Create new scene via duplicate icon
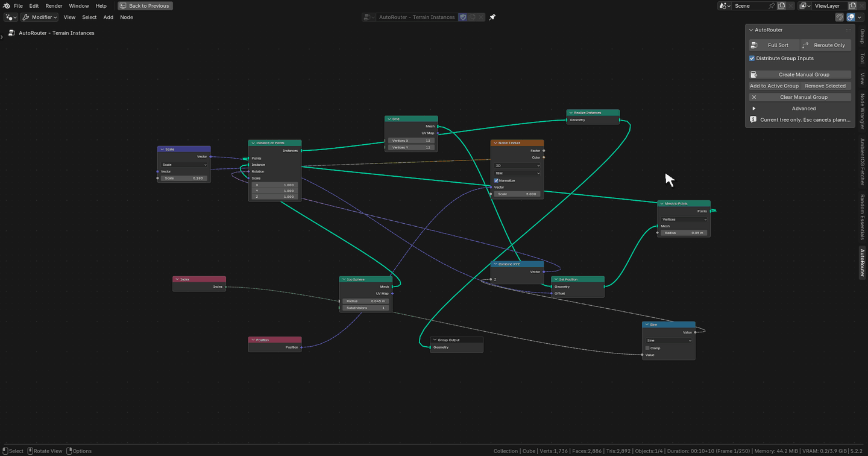This screenshot has height=456, width=868. (781, 5)
